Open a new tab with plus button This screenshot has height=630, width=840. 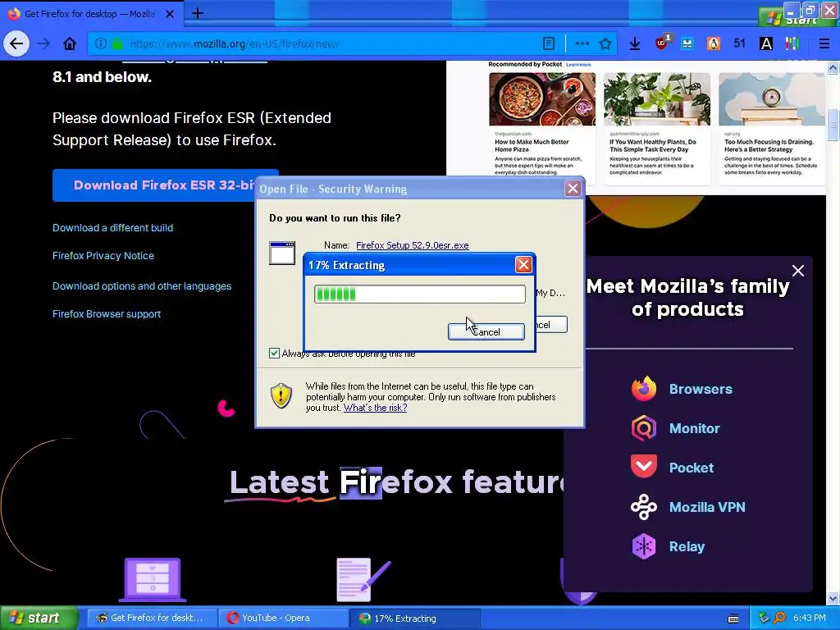point(197,13)
